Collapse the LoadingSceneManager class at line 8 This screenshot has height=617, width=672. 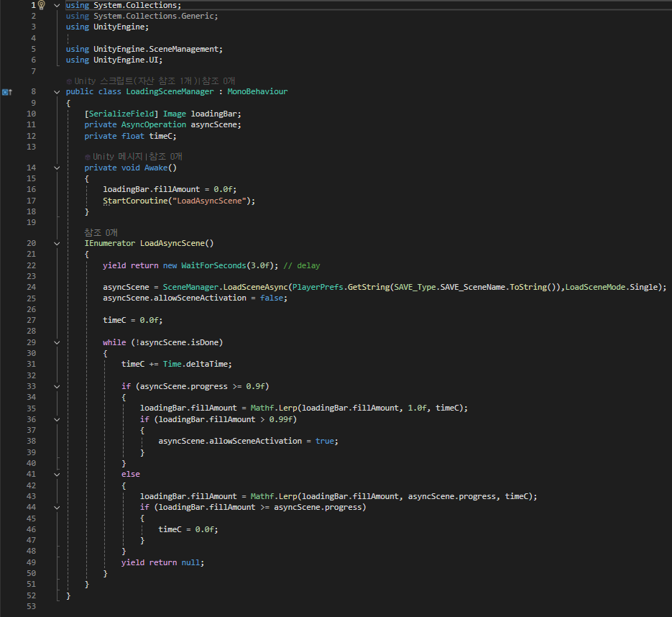(x=57, y=92)
